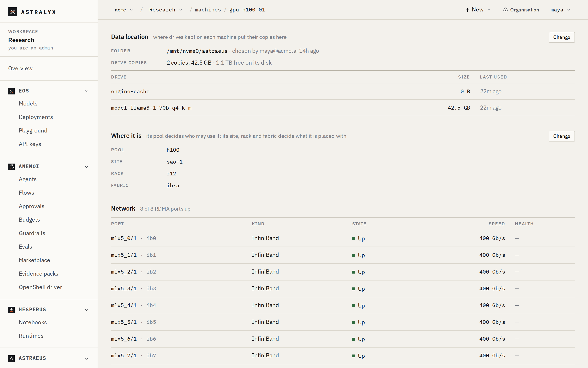
Task: Click the mlx5_7/1 port row
Action: click(x=343, y=356)
